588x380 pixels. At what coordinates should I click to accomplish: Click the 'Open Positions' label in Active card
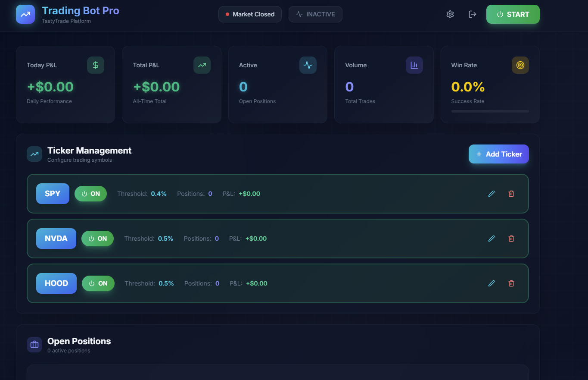257,101
